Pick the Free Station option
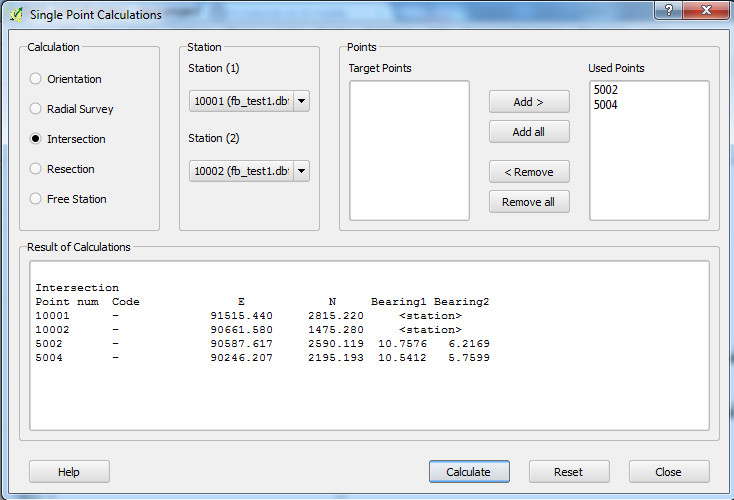This screenshot has width=734, height=500. 37,199
